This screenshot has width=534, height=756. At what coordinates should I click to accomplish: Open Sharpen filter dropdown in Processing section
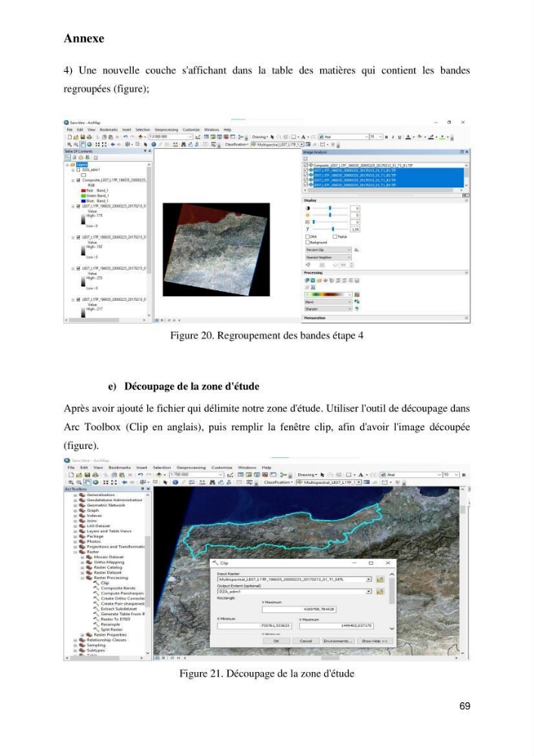coord(329,309)
